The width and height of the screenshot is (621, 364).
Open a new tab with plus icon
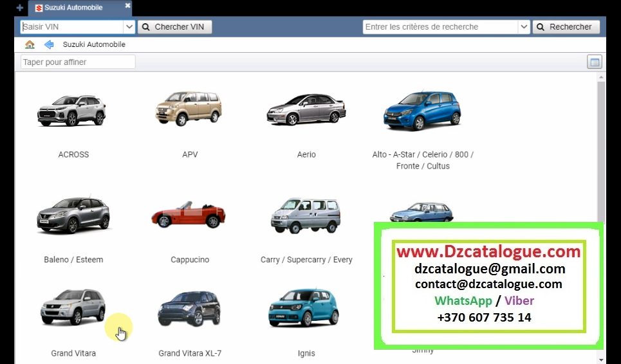click(20, 8)
